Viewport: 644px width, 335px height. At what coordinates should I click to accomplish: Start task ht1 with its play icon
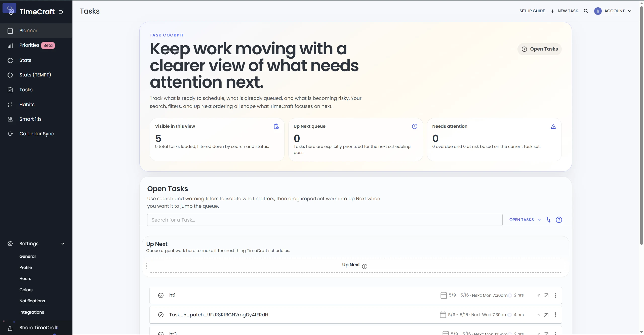coord(539,295)
